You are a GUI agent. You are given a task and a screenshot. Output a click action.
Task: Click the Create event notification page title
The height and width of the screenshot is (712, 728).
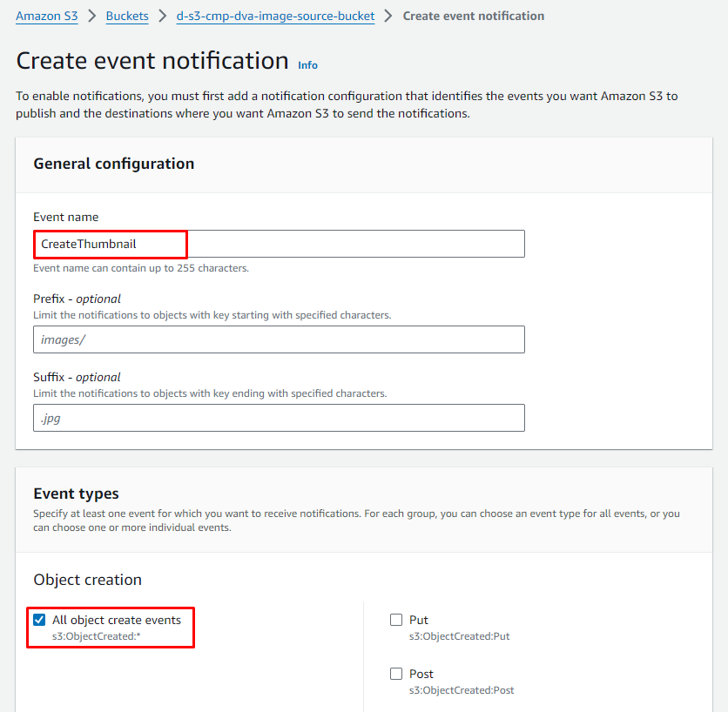(152, 61)
